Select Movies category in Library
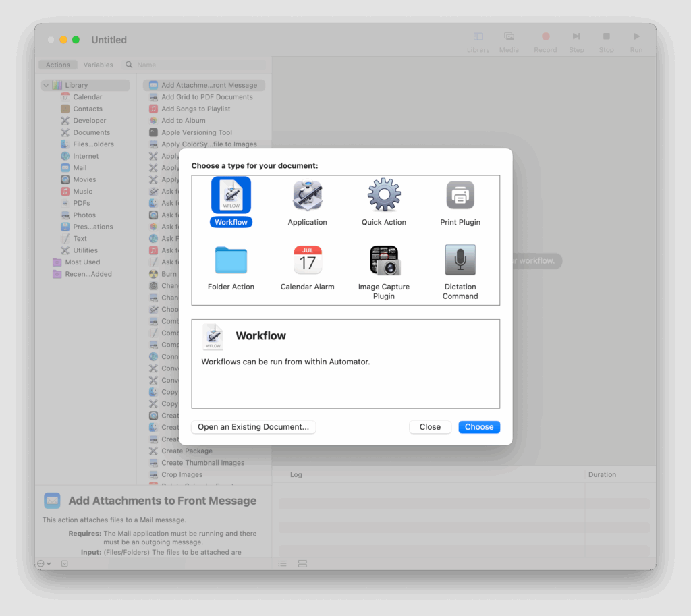Screen dimensions: 691x616 84,179
